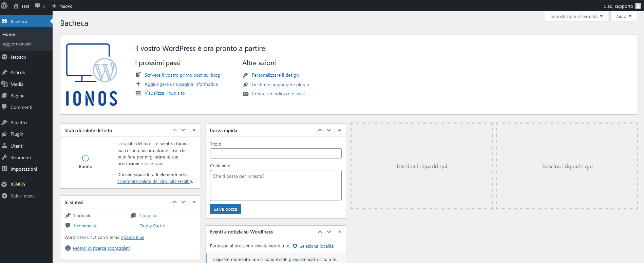Open the 1 articolo link
Viewport: 644px width, 263px height.
(82, 215)
